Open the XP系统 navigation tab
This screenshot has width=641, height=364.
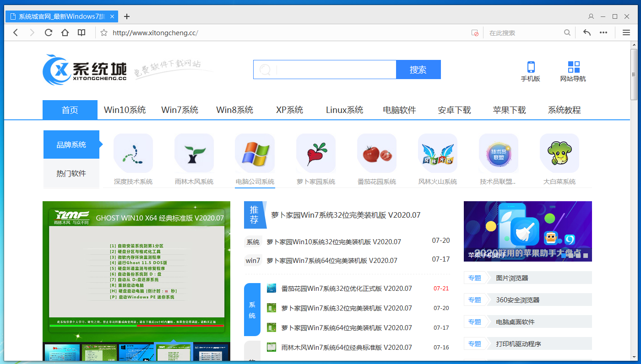290,110
